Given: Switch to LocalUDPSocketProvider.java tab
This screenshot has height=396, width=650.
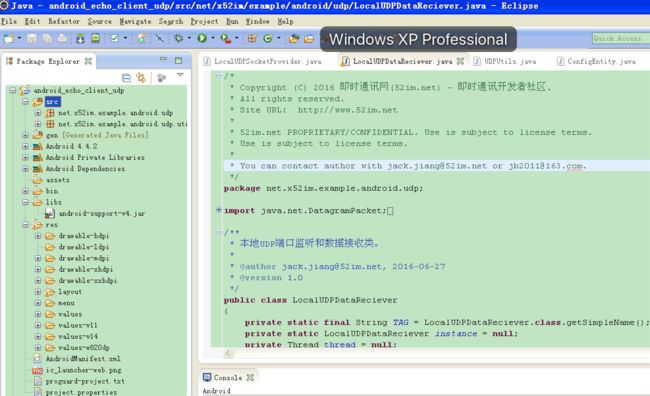Looking at the screenshot, I should pyautogui.click(x=263, y=61).
